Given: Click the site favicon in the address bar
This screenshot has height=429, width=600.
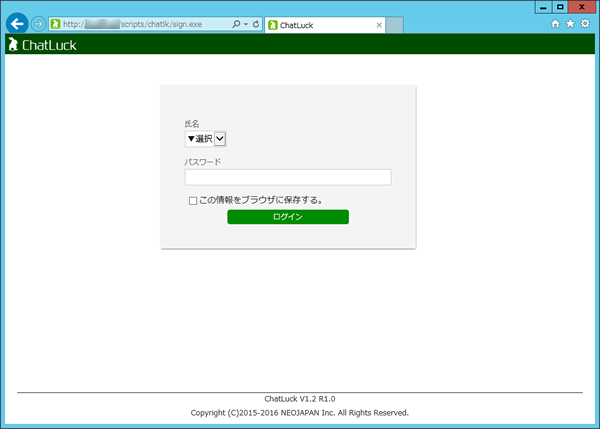Looking at the screenshot, I should (55, 24).
